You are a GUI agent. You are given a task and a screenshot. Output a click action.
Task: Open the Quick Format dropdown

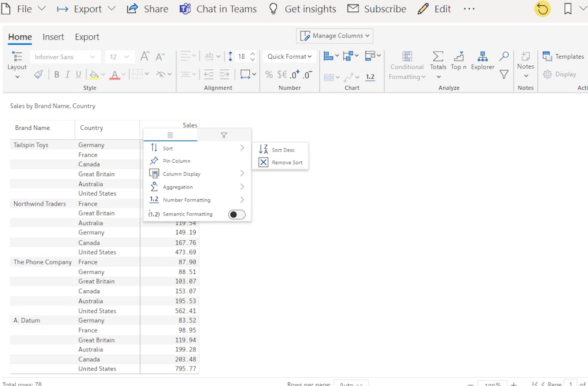(x=289, y=56)
